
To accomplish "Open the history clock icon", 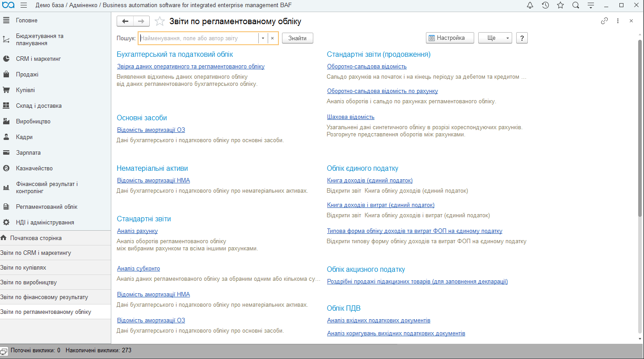I will click(545, 5).
